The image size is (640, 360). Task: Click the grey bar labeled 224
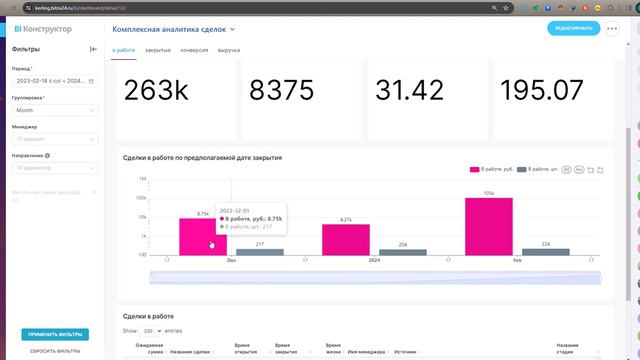546,252
